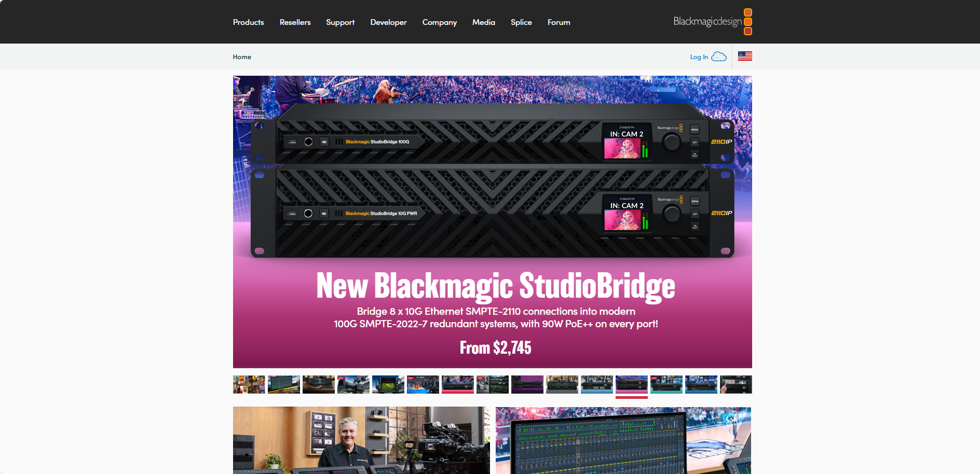Click the cloud icon beside Log In
This screenshot has width=980, height=474.
719,57
